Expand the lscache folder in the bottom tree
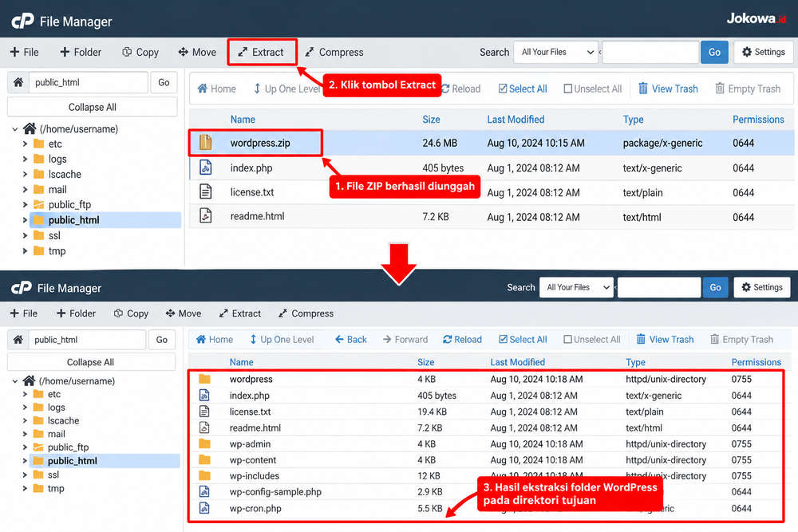798x532 pixels. (x=25, y=420)
